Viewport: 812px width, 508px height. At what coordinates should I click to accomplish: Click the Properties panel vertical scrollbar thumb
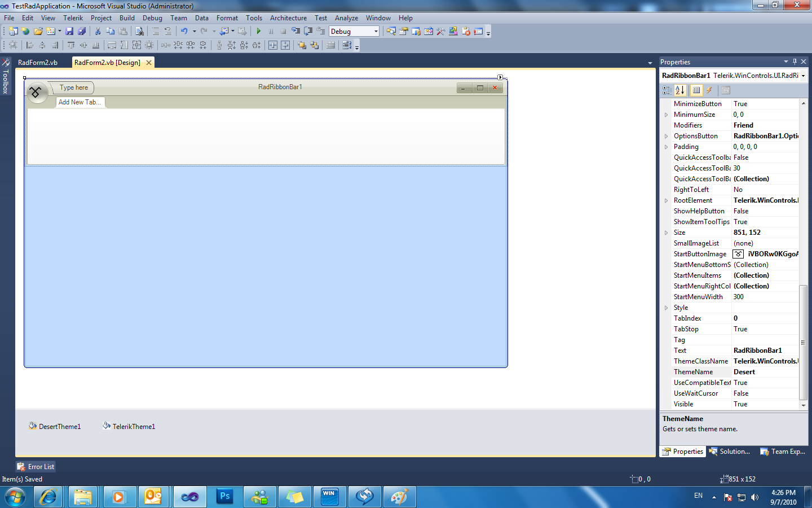click(x=803, y=343)
